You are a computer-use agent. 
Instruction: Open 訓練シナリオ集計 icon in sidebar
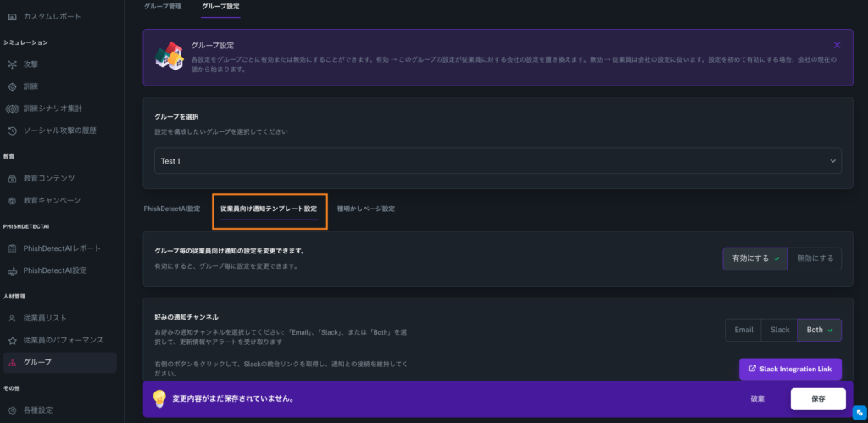[x=12, y=109]
